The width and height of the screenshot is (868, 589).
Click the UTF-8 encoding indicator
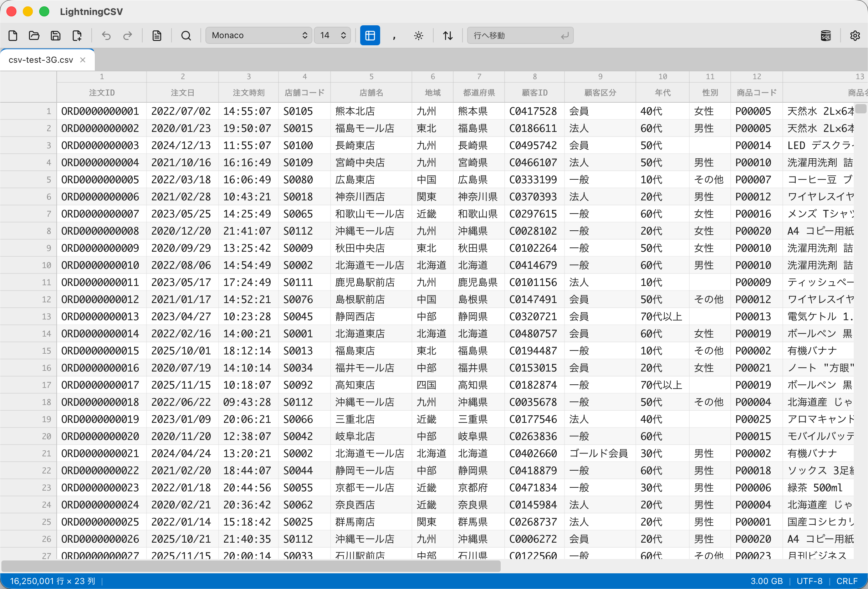pos(810,581)
